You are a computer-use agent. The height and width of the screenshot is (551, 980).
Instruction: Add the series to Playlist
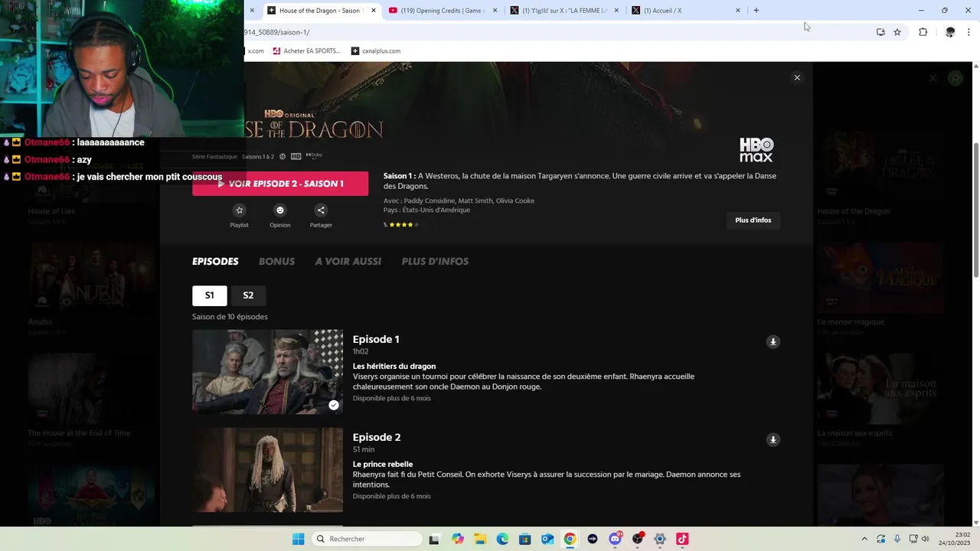point(239,210)
